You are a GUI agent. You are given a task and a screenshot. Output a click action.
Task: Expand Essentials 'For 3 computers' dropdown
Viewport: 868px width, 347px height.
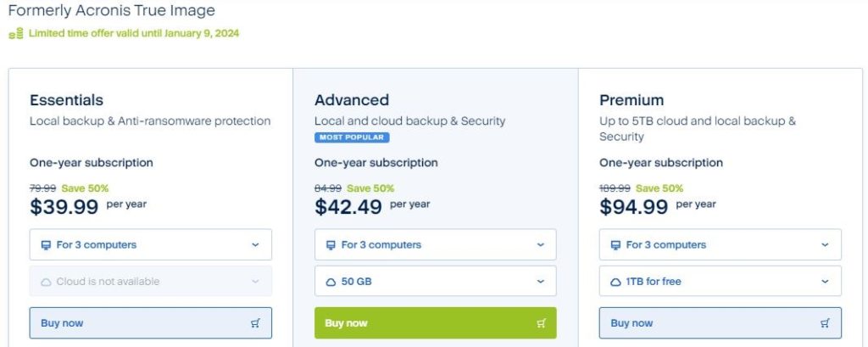click(151, 244)
